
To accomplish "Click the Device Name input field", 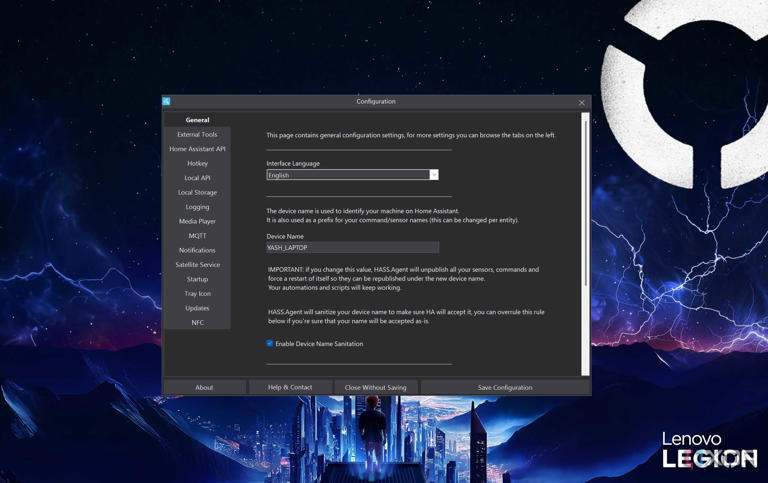I will tap(353, 248).
